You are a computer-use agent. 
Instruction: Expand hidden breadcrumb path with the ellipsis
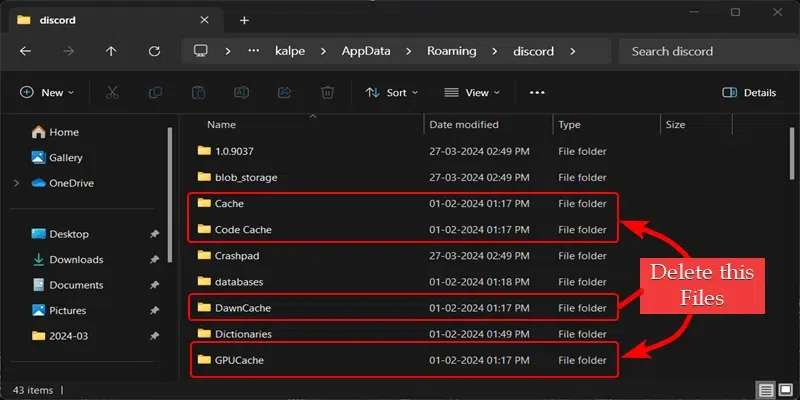(254, 51)
